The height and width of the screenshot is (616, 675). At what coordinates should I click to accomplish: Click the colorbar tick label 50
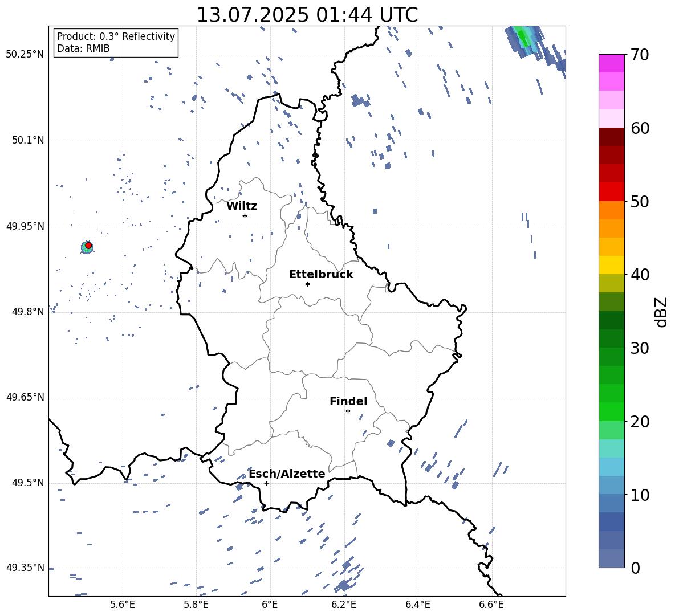pos(639,201)
